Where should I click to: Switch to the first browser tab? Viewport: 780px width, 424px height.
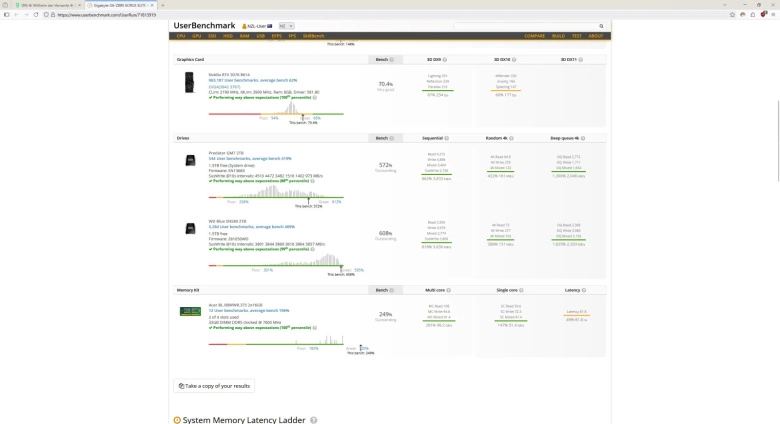[47, 5]
